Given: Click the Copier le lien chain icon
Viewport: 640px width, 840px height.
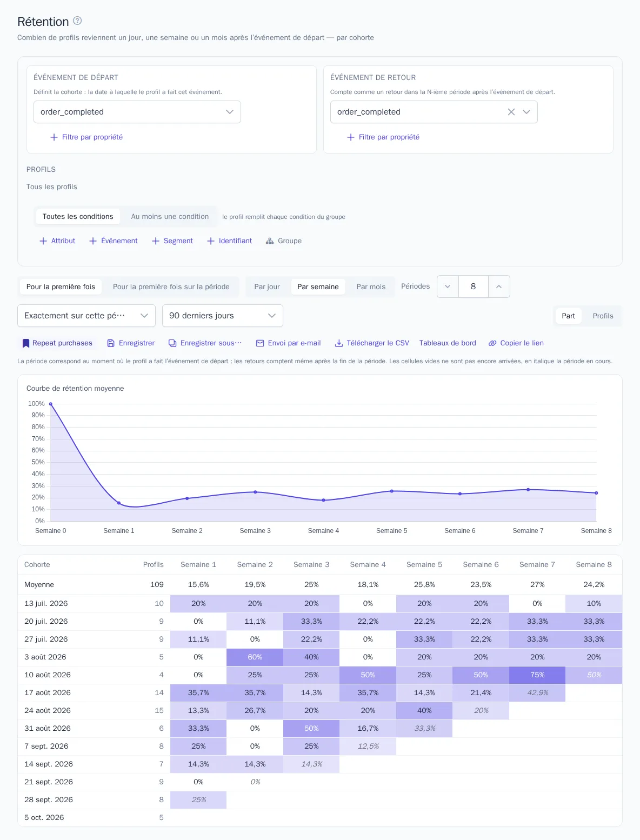Looking at the screenshot, I should coord(492,343).
